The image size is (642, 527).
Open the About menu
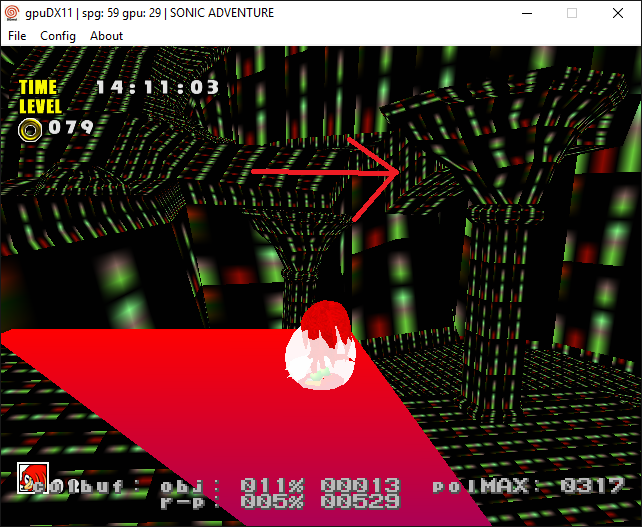coord(106,36)
